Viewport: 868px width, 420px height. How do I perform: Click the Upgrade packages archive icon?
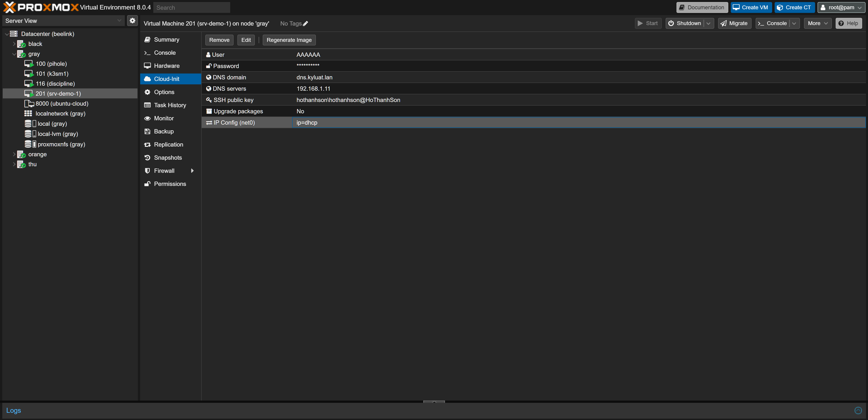pos(209,111)
